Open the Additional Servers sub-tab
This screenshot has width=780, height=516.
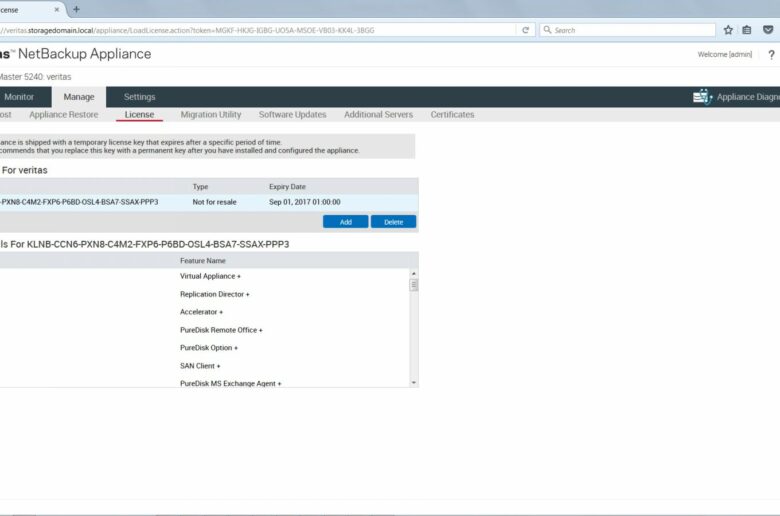[379, 114]
